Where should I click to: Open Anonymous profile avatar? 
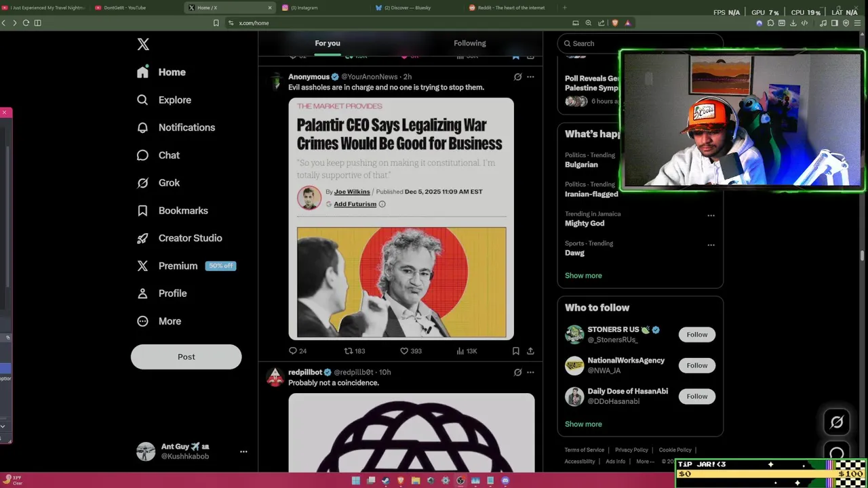point(275,82)
